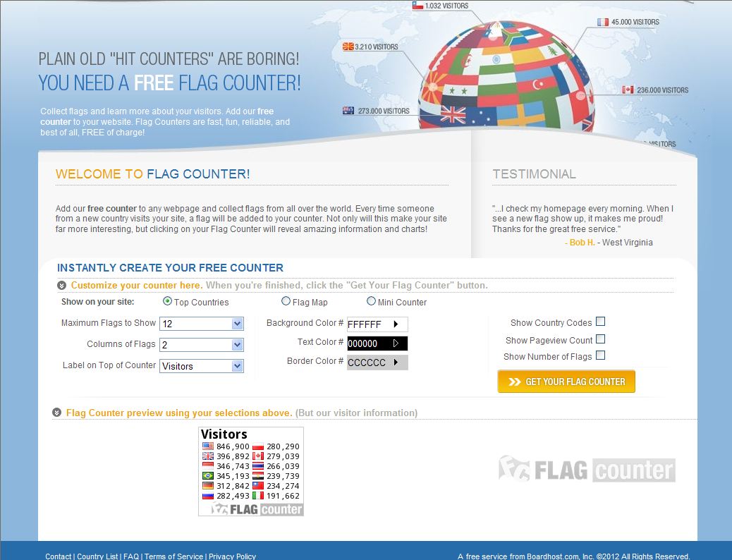Click the Italy flag in preview
732x560 pixels.
258,496
